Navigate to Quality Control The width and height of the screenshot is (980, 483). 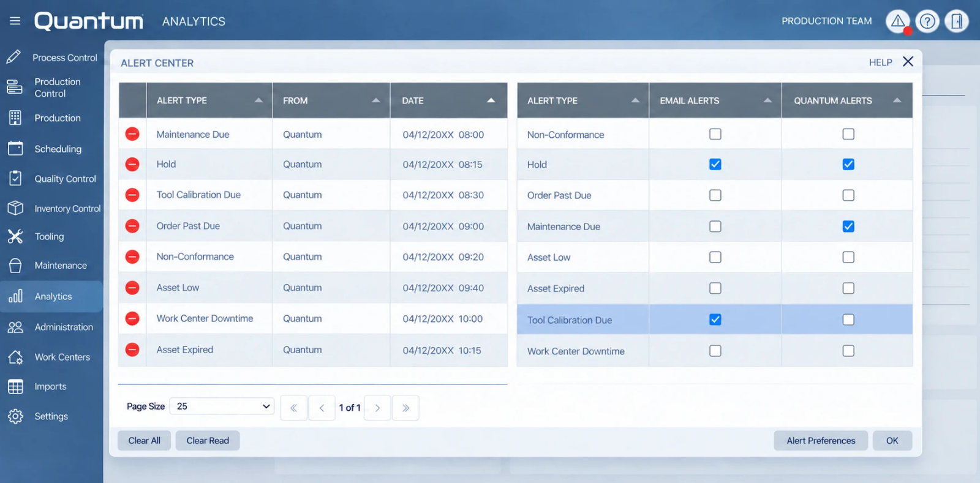tap(52, 179)
